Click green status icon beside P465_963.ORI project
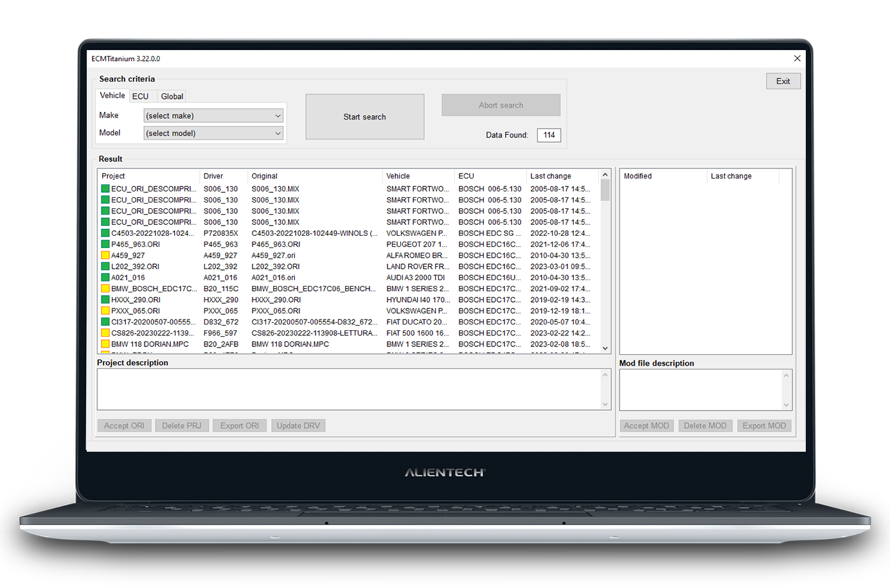Screen dimensions: 890x588 pyautogui.click(x=105, y=244)
